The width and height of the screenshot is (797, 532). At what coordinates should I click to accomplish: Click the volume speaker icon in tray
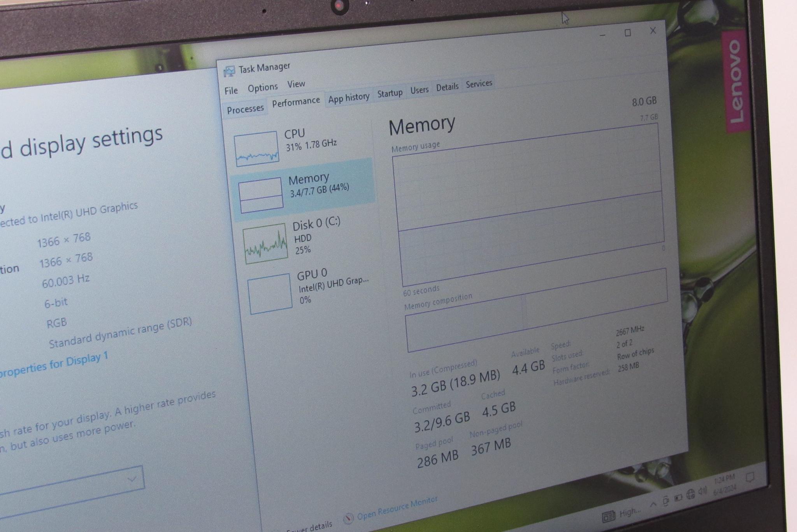click(x=702, y=491)
